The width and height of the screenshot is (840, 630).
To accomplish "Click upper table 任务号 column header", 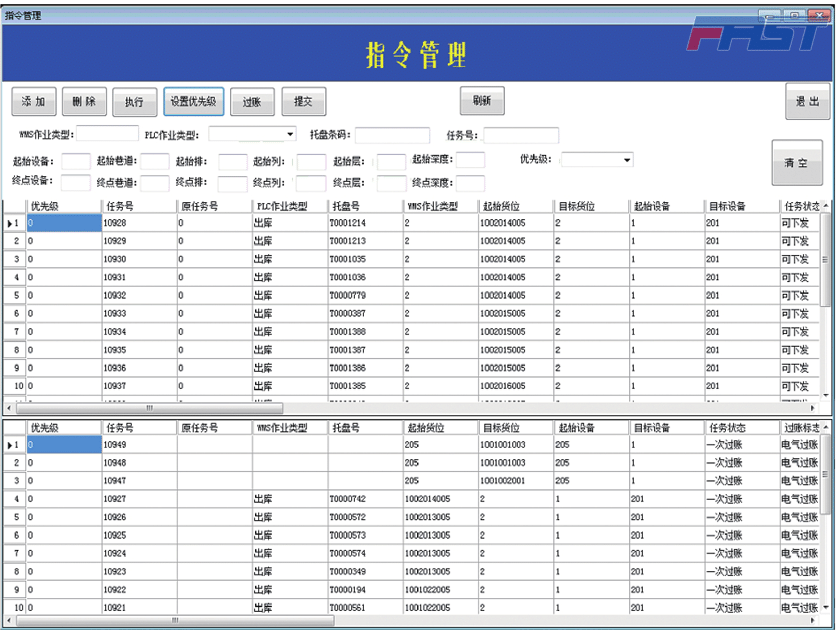I will 138,206.
